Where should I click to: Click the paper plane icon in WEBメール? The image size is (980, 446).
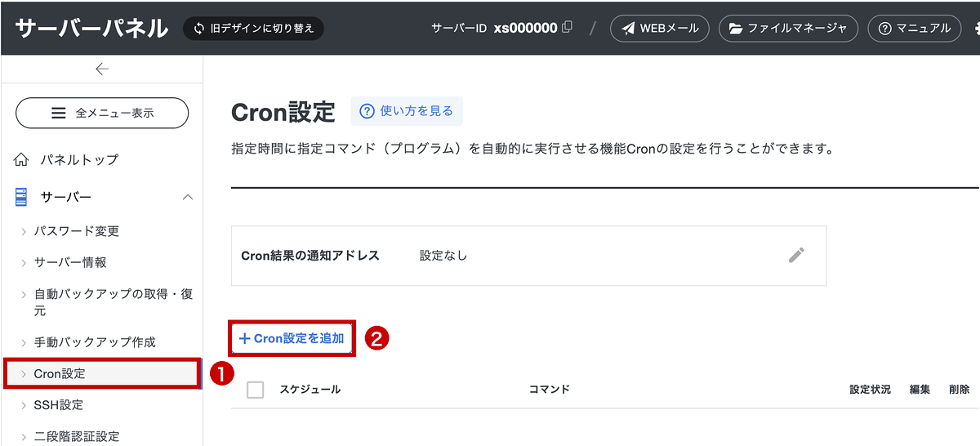pyautogui.click(x=628, y=28)
